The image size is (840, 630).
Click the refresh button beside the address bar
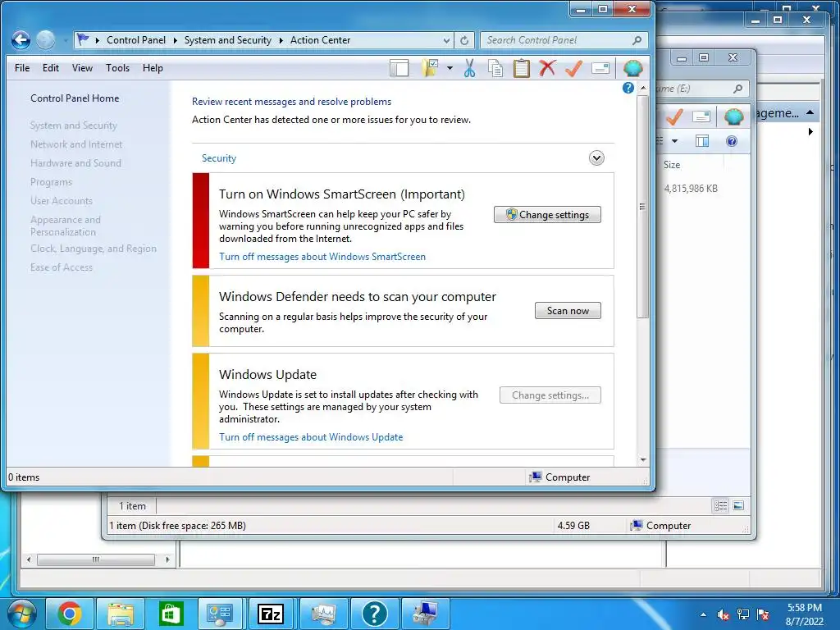464,40
